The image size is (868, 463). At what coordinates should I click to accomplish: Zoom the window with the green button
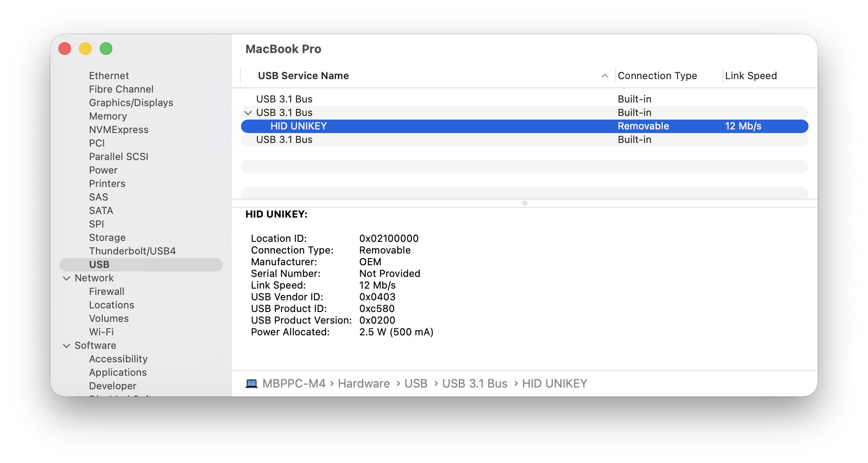click(x=106, y=49)
